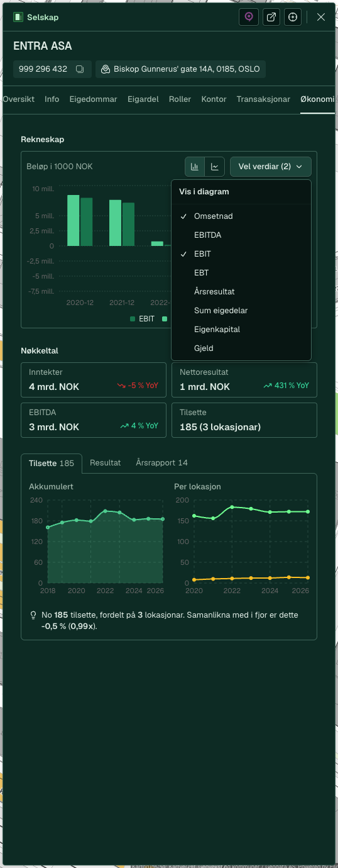Click the Per lokasjon chart heading

click(x=197, y=487)
